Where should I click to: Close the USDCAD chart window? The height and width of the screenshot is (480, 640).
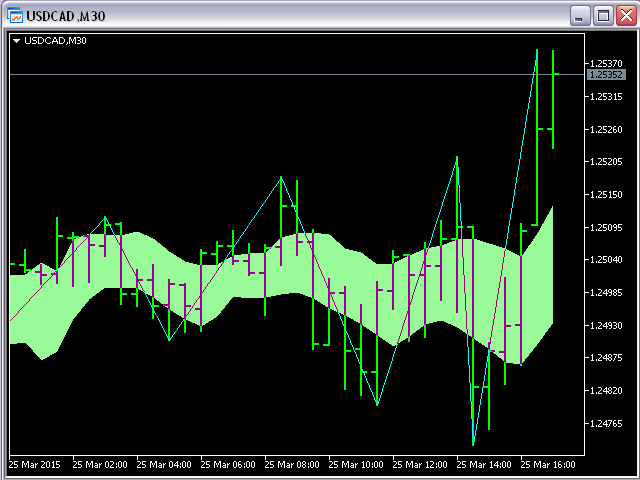(x=625, y=16)
